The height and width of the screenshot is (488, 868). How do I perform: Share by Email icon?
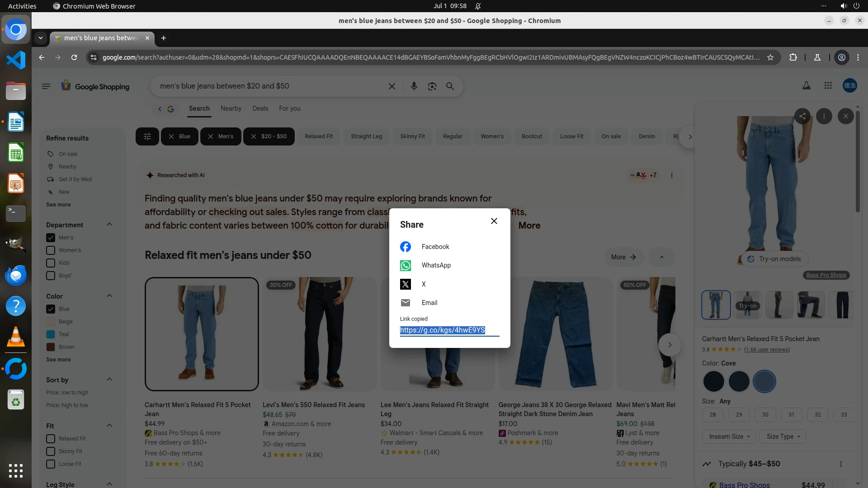[x=406, y=303]
